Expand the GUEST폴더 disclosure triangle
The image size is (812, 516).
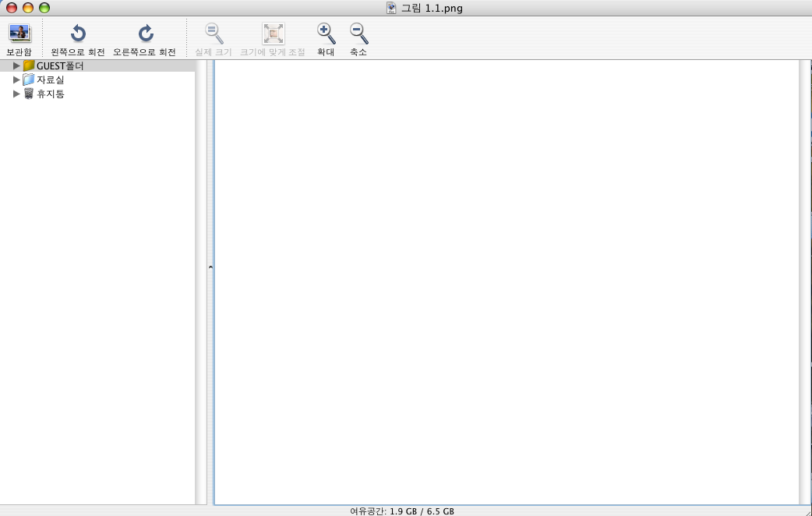pos(16,65)
